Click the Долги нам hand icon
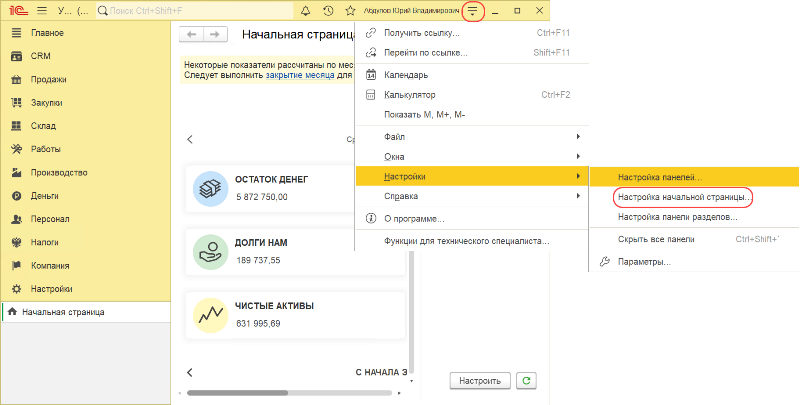This screenshot has height=405, width=800. click(x=210, y=252)
